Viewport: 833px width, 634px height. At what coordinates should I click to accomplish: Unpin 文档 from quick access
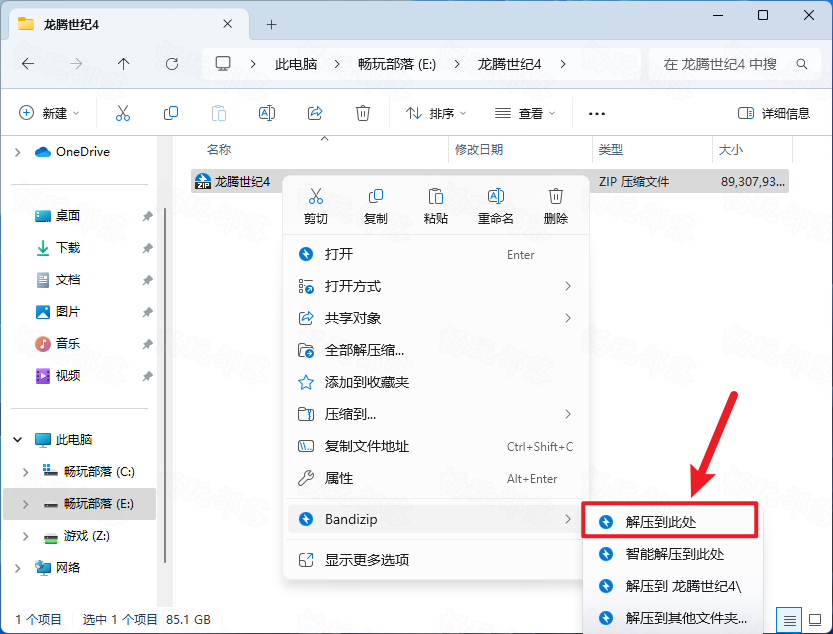click(148, 280)
